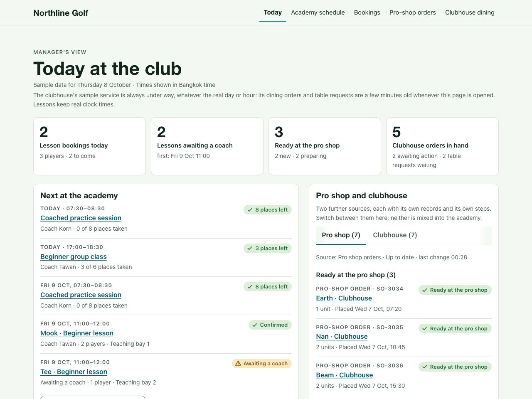
Task: Click 'first: Fri 9 Oct 11:00' text
Action: (183, 156)
